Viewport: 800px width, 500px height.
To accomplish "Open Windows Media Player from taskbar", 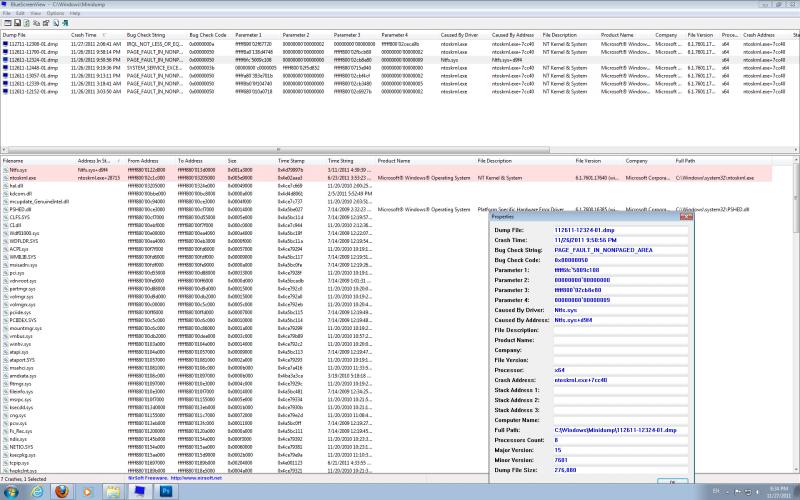I will coord(87,491).
